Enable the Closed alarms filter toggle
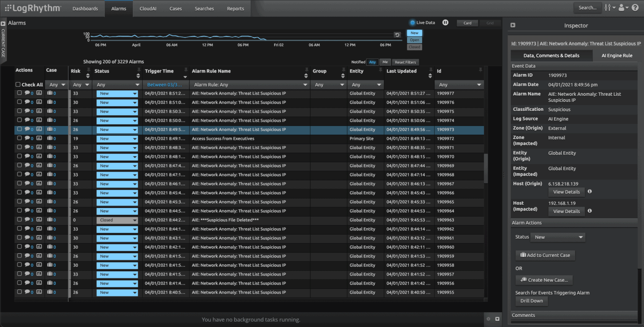Viewport: 644px width, 327px height. pyautogui.click(x=414, y=47)
